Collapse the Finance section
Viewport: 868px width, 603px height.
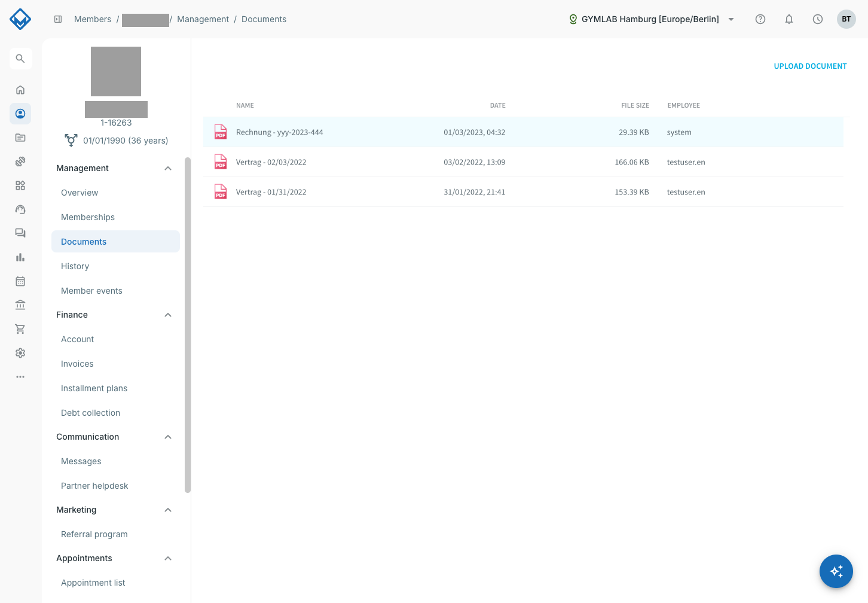tap(168, 315)
